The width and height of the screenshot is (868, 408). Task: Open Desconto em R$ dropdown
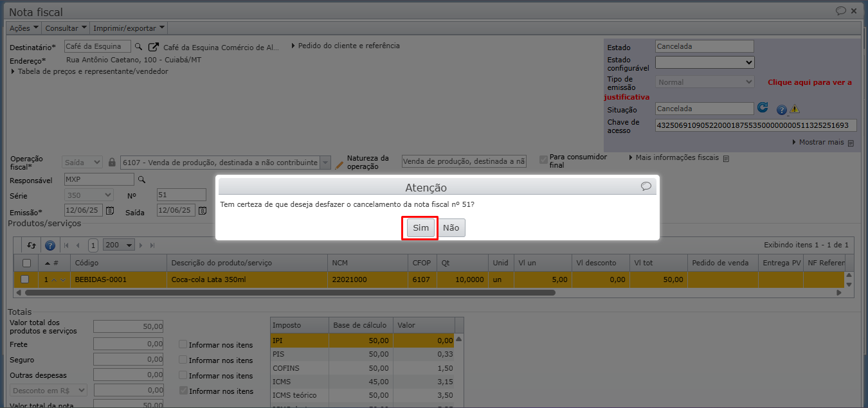(x=49, y=390)
